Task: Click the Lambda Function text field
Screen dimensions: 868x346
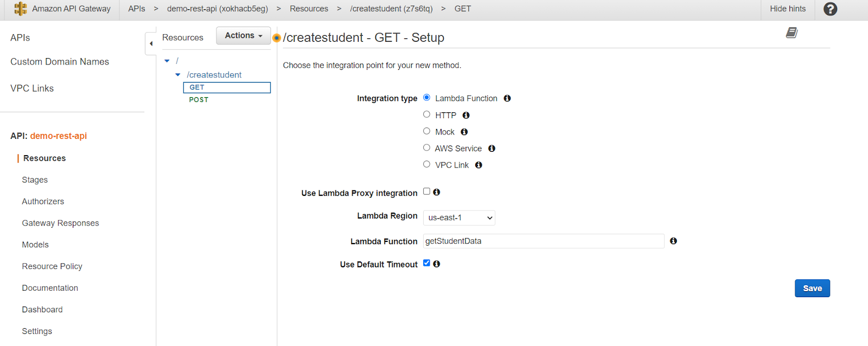Action: coord(543,241)
